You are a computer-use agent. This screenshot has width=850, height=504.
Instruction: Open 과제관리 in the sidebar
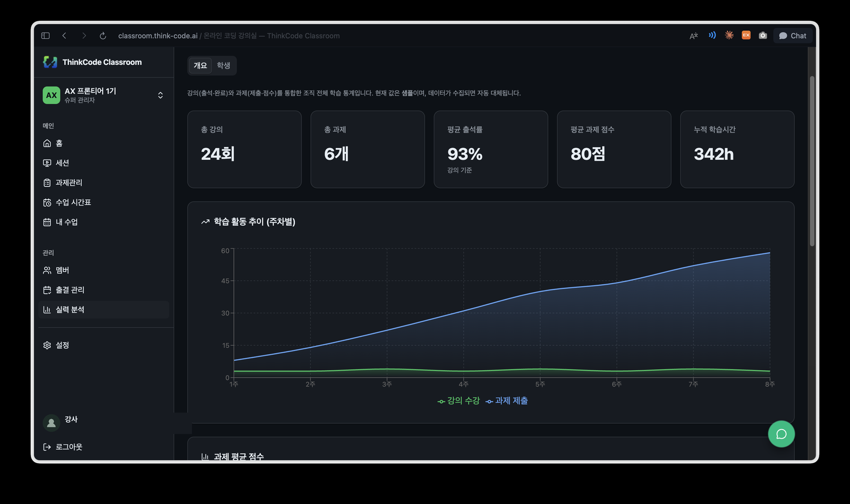pyautogui.click(x=104, y=183)
